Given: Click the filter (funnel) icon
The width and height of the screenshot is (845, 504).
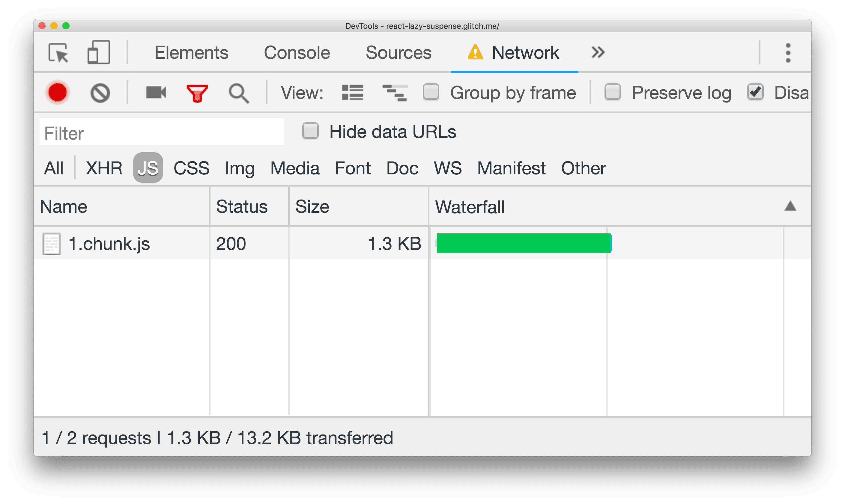Looking at the screenshot, I should [x=197, y=92].
